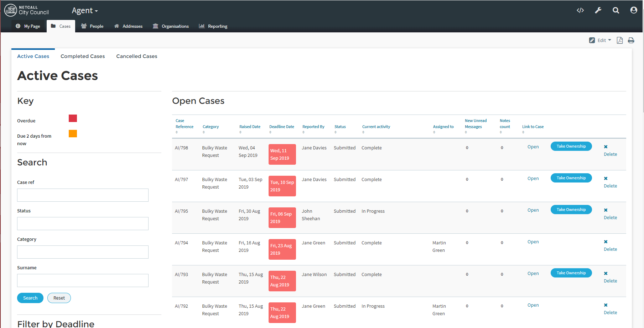Click the delete X icon for case AI/798
644x328 pixels.
point(606,147)
